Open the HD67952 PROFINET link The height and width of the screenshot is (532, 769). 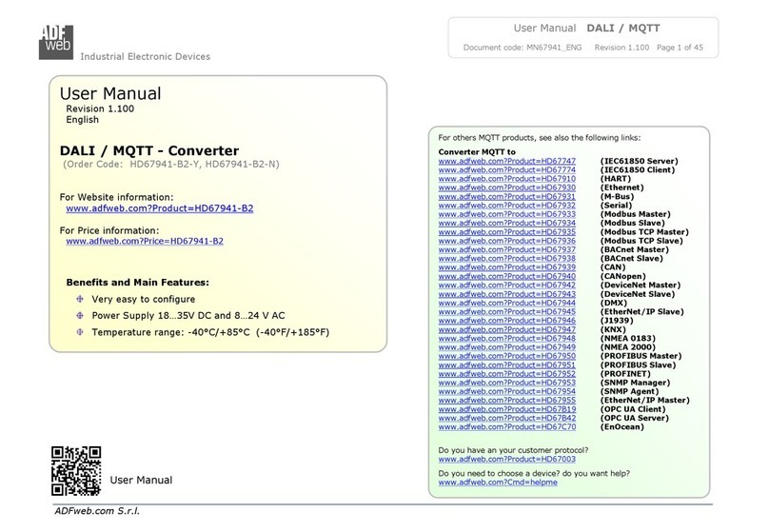point(507,374)
